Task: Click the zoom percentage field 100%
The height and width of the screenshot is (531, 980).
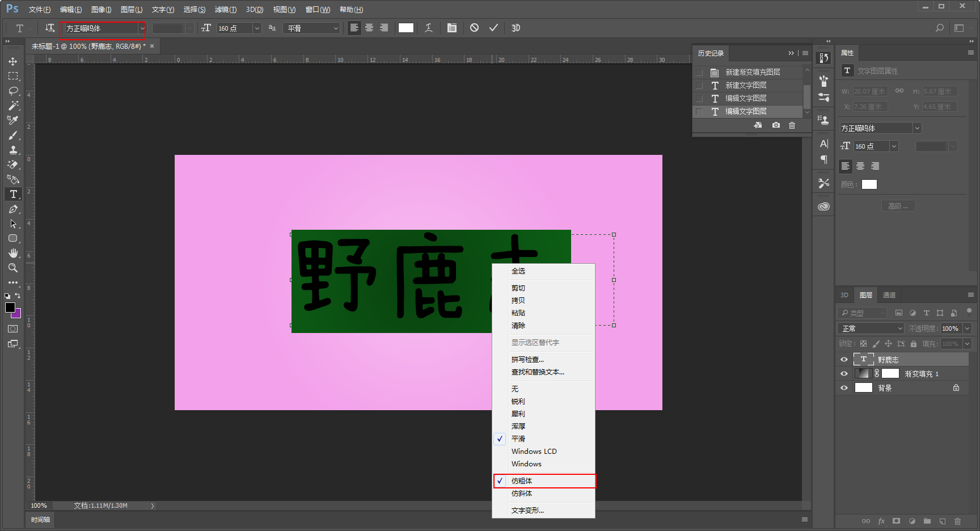Action: 39,505
